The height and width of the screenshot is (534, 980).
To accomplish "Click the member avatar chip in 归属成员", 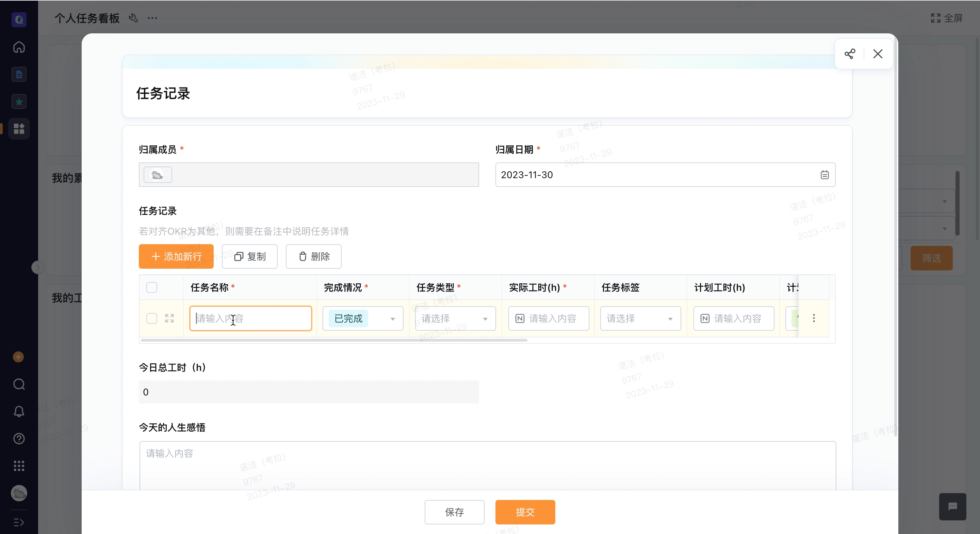I will 158,175.
